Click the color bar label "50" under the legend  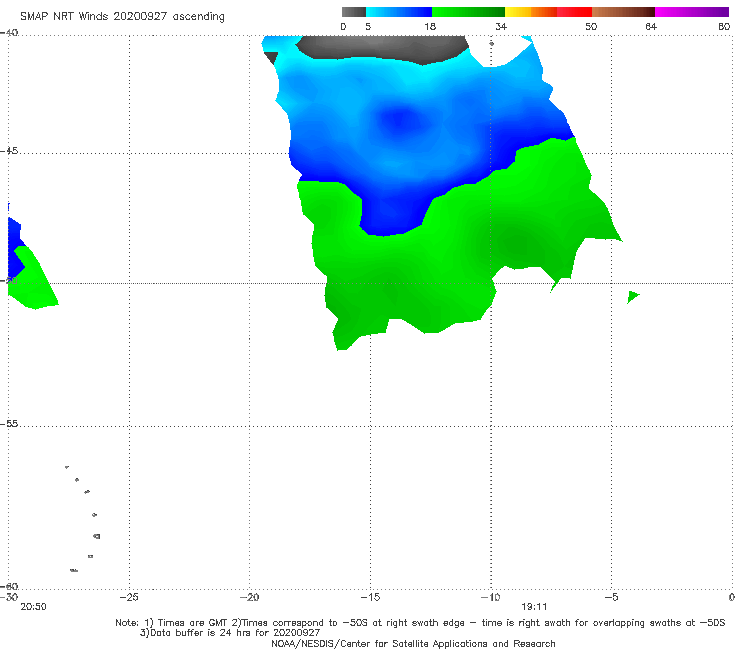point(591,27)
